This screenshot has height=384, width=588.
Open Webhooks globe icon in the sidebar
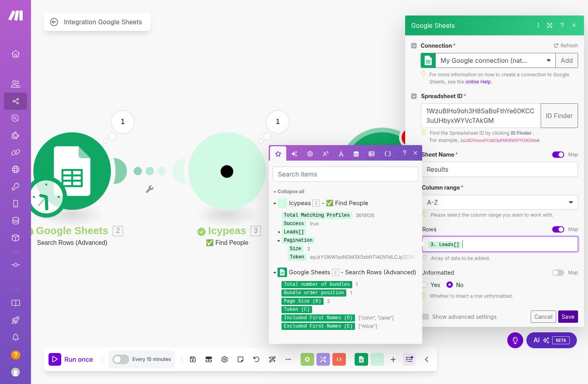click(x=16, y=169)
